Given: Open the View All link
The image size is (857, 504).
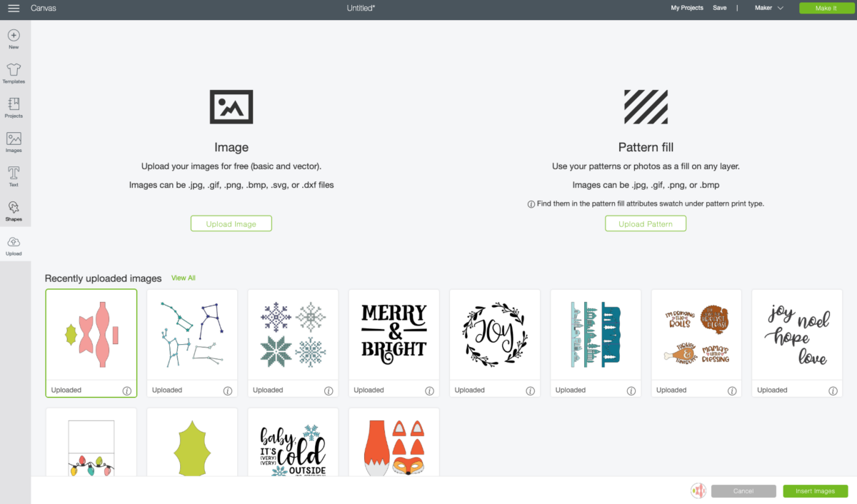Looking at the screenshot, I should point(184,278).
